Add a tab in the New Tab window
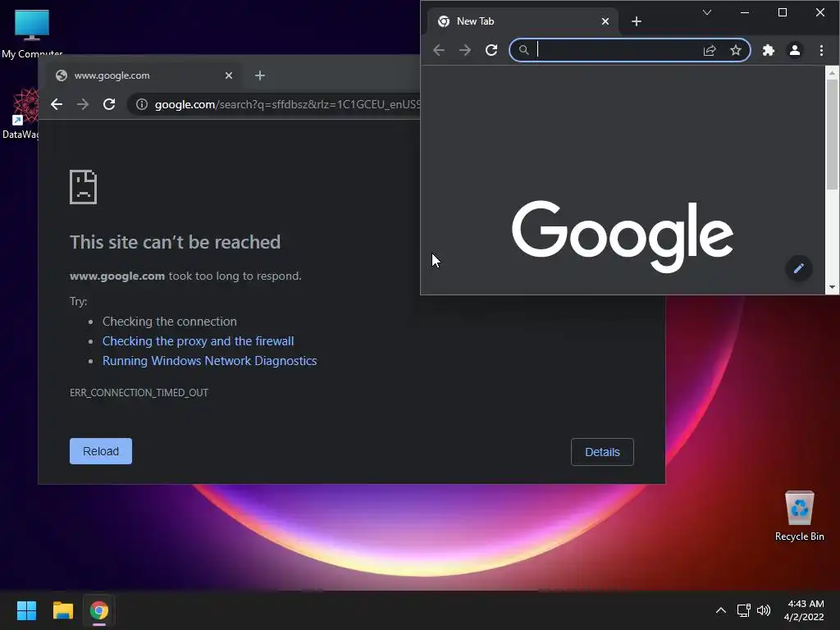This screenshot has width=840, height=630. pos(637,21)
